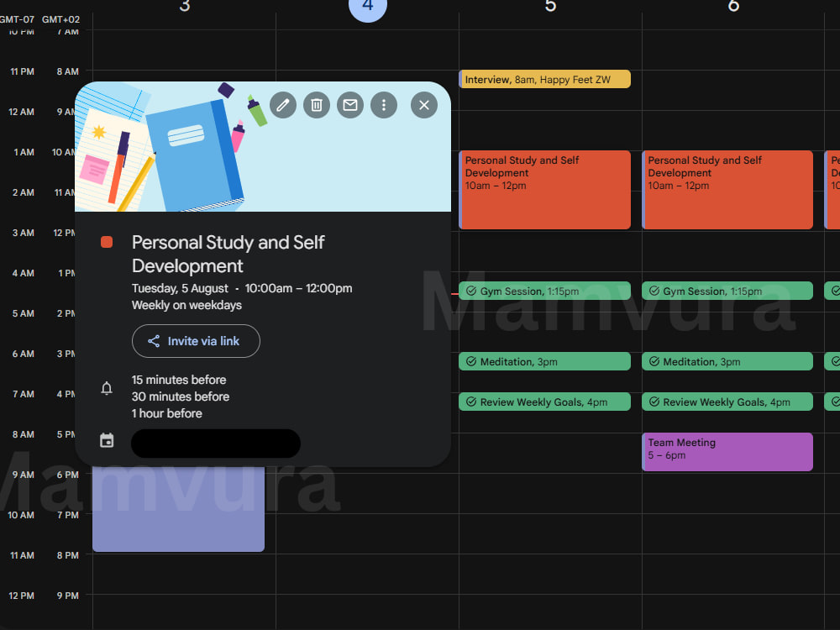
Task: Open day 6 Personal Study and Self Development
Action: [727, 190]
